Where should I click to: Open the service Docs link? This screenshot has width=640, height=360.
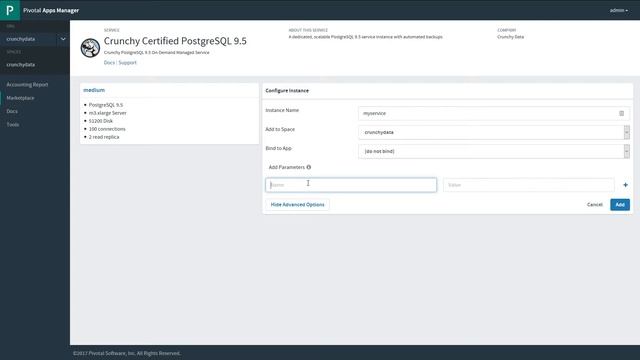tap(109, 62)
